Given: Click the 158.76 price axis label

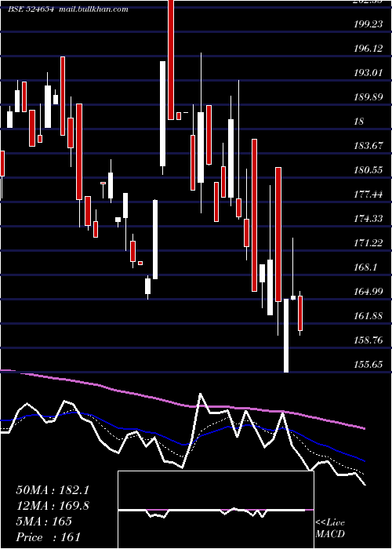Looking at the screenshot, I should (x=368, y=340).
